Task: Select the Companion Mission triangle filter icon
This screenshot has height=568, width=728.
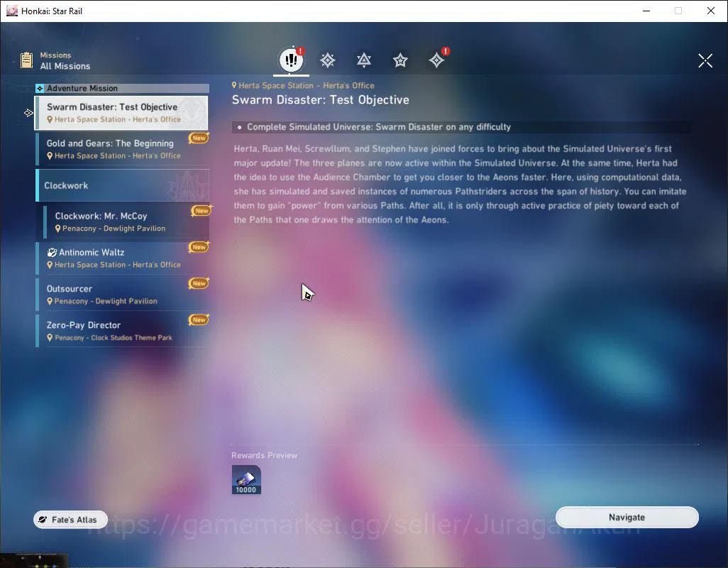Action: point(364,60)
